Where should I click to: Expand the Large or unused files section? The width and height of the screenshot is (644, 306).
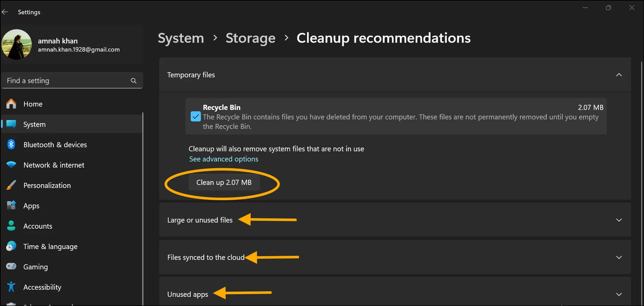[x=619, y=220]
